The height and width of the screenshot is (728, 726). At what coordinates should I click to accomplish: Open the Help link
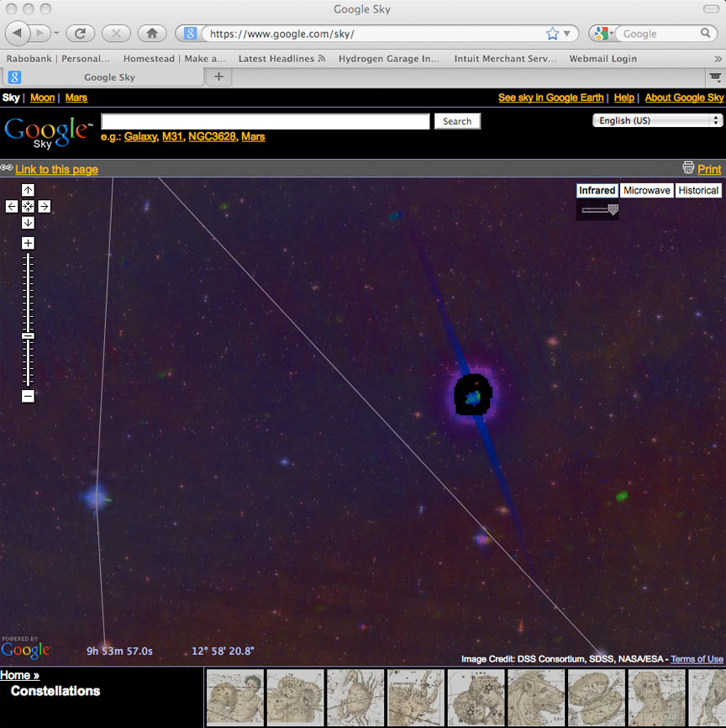coord(623,98)
